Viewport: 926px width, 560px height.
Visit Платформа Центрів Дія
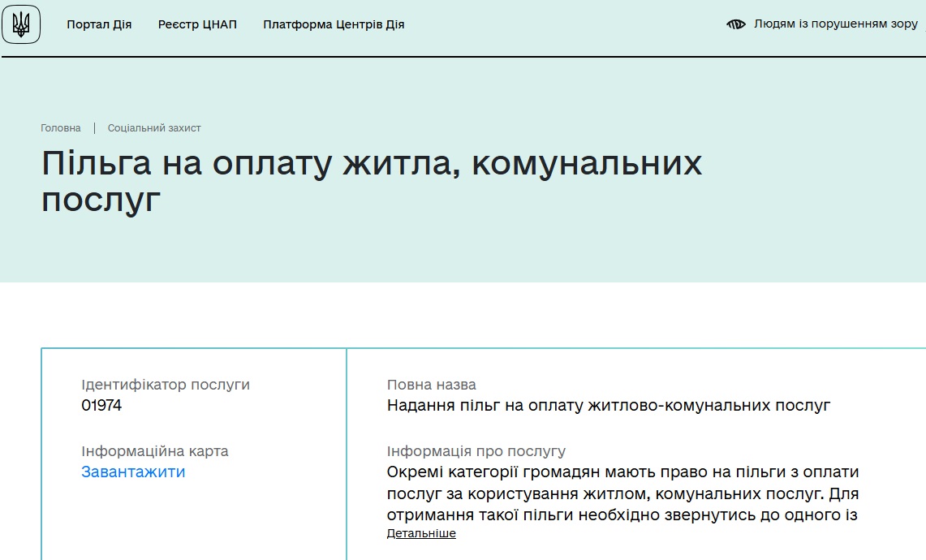tap(332, 24)
